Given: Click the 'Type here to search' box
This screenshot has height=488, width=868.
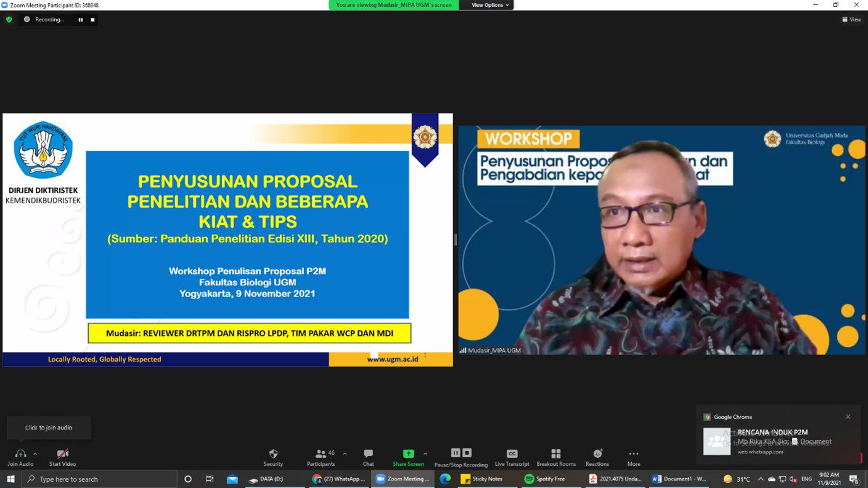Looking at the screenshot, I should (99, 479).
